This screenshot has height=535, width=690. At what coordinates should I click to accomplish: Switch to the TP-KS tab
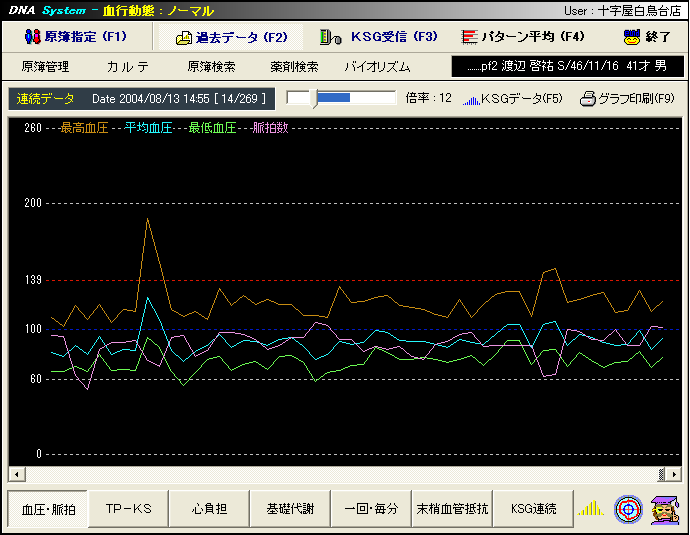[x=128, y=509]
